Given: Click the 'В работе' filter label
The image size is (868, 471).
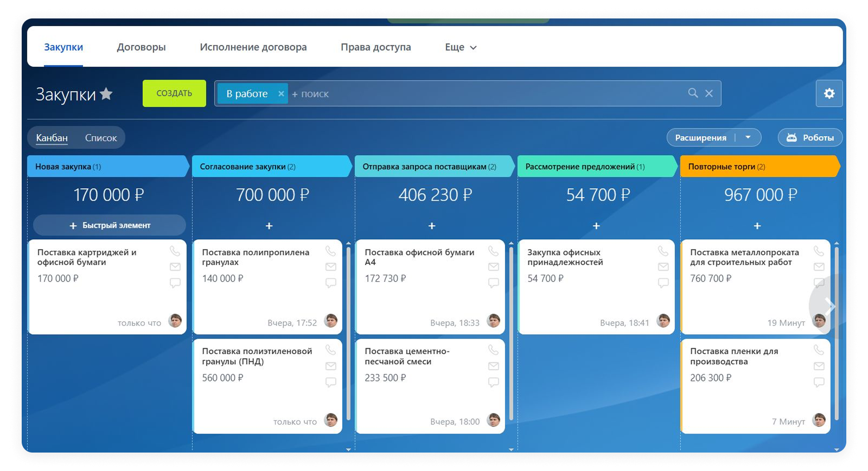Looking at the screenshot, I should pos(247,94).
